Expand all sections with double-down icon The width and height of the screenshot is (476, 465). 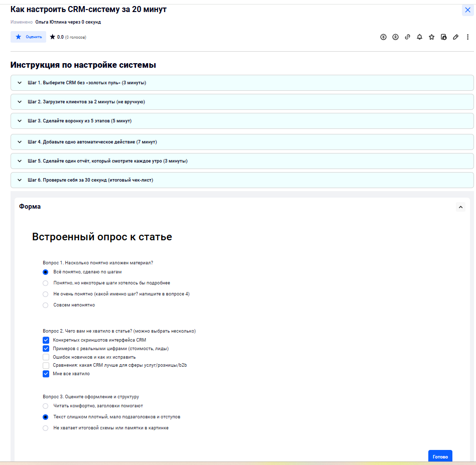pyautogui.click(x=383, y=37)
